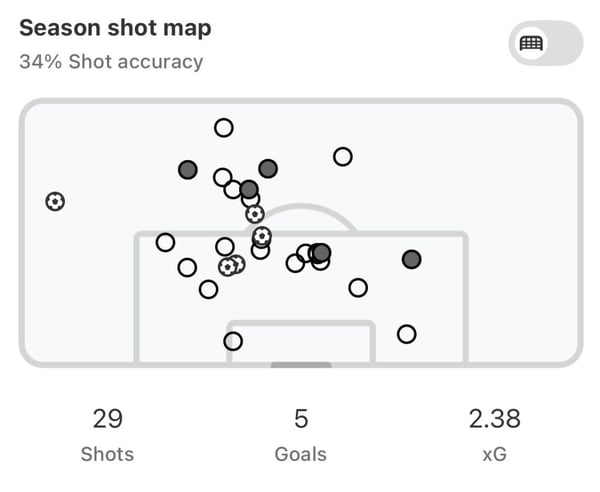The height and width of the screenshot is (492, 600).
Task: Click the shot marker inside the six-yard box
Action: 233,341
